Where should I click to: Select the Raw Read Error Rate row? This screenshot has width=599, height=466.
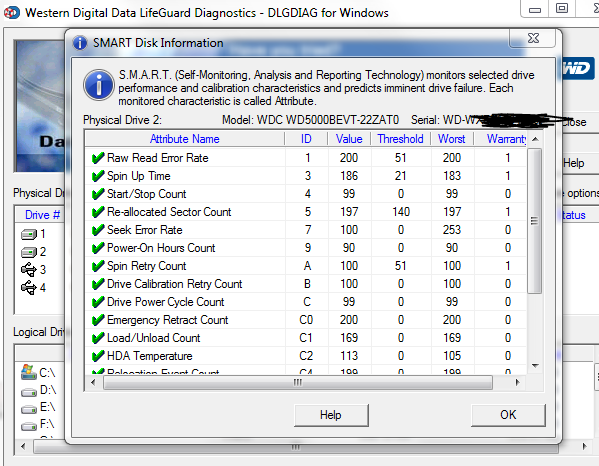(306, 158)
